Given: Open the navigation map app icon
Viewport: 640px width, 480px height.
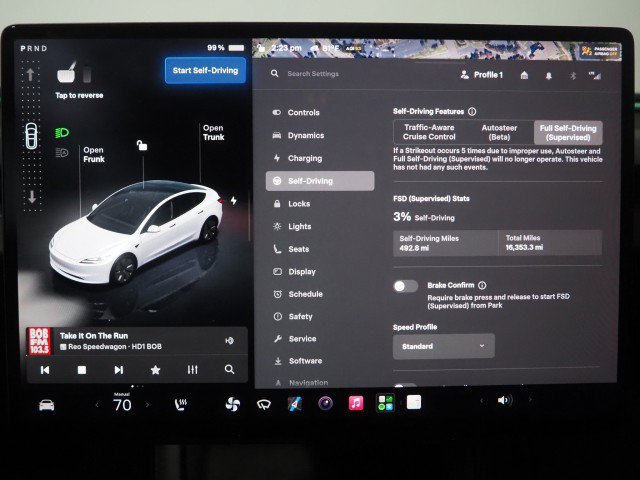Looking at the screenshot, I should click(295, 404).
